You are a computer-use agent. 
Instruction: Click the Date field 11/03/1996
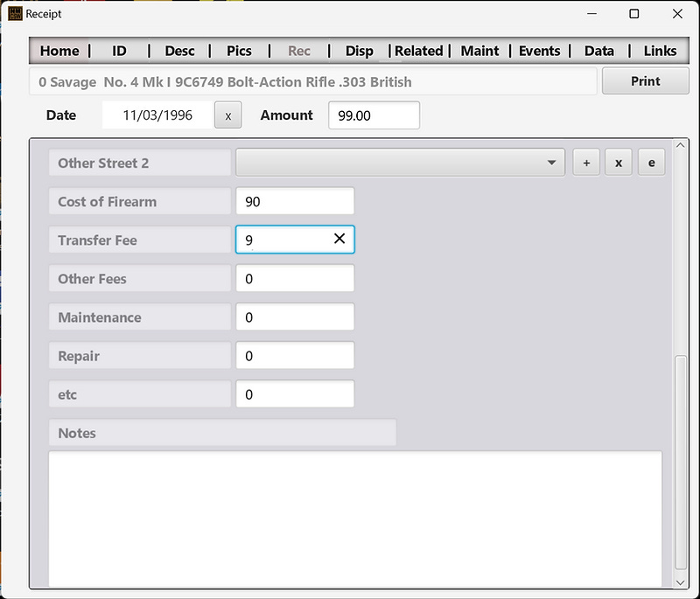point(157,115)
